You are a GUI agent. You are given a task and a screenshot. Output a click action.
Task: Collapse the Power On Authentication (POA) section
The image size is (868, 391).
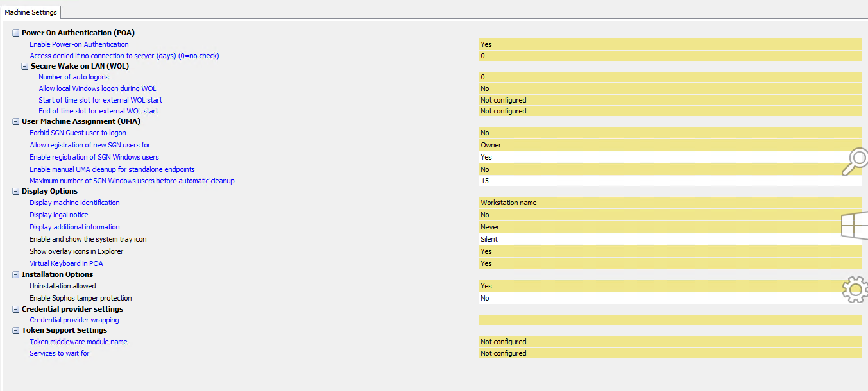16,33
